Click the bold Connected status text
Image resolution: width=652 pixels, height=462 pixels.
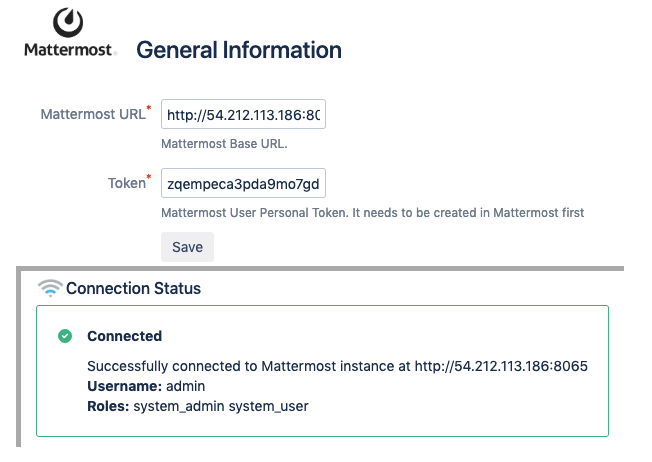point(124,336)
